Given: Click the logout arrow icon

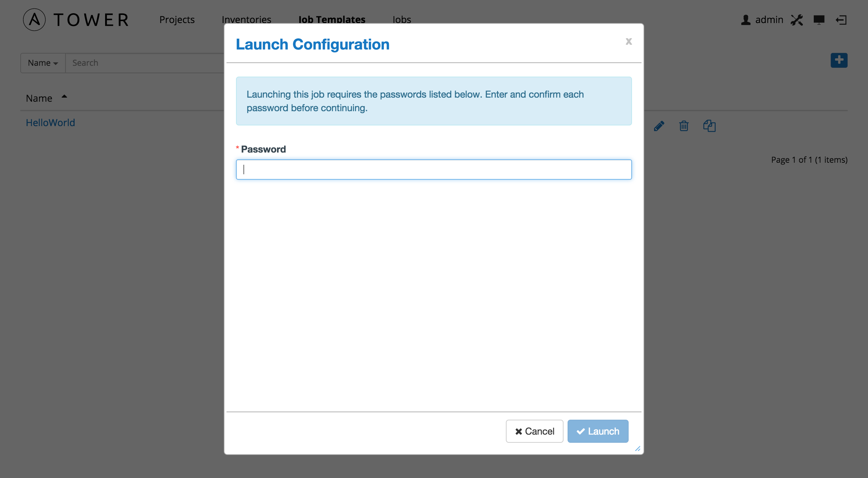Looking at the screenshot, I should click(x=840, y=19).
